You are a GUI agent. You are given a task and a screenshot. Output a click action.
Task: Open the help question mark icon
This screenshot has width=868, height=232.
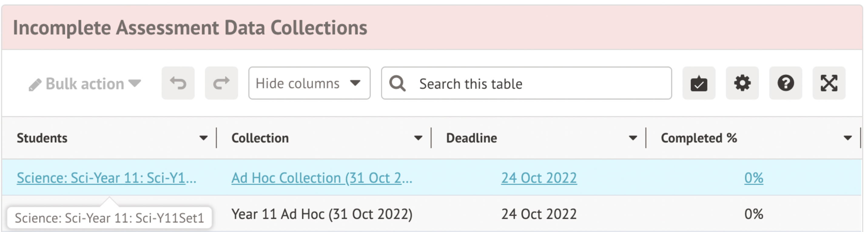coord(786,83)
